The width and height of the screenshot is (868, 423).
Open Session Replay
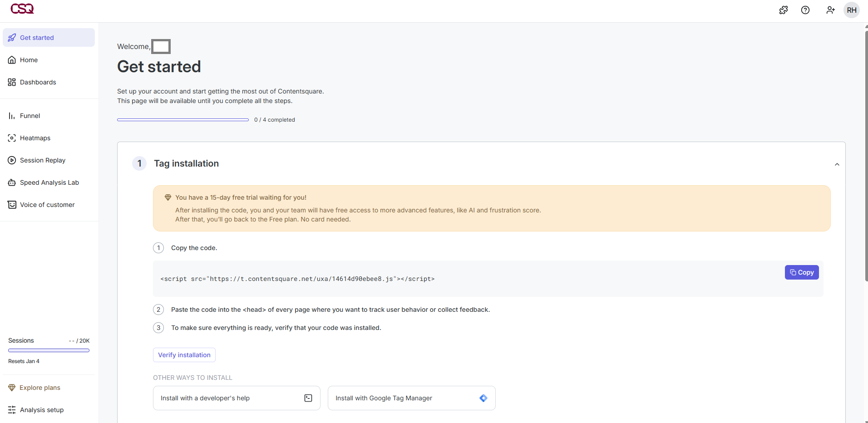49,160
